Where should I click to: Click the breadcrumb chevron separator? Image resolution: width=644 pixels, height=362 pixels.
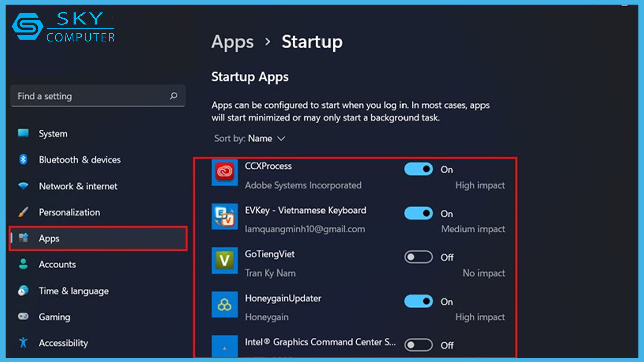pyautogui.click(x=268, y=42)
